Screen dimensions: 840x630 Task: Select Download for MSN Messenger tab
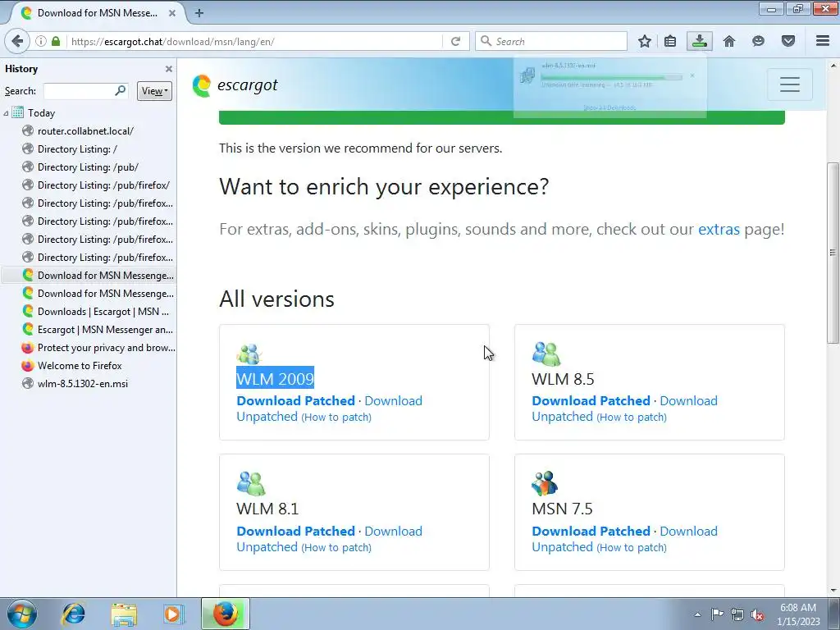[x=97, y=13]
